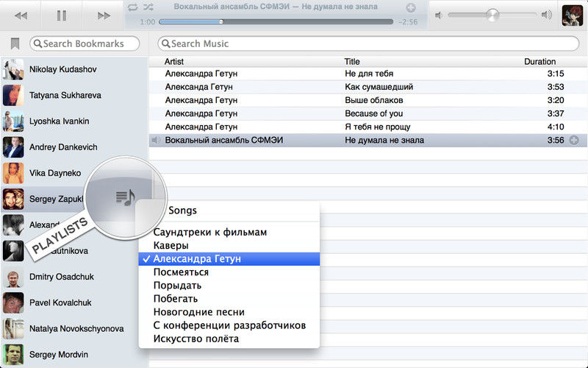This screenshot has height=368, width=588.
Task: Choose the Искусство полёта playlist
Action: click(229, 339)
